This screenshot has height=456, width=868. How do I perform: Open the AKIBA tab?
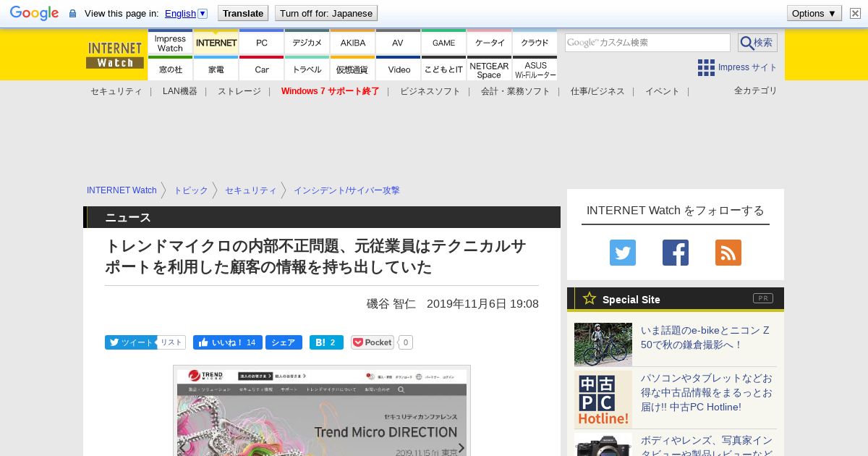(352, 43)
